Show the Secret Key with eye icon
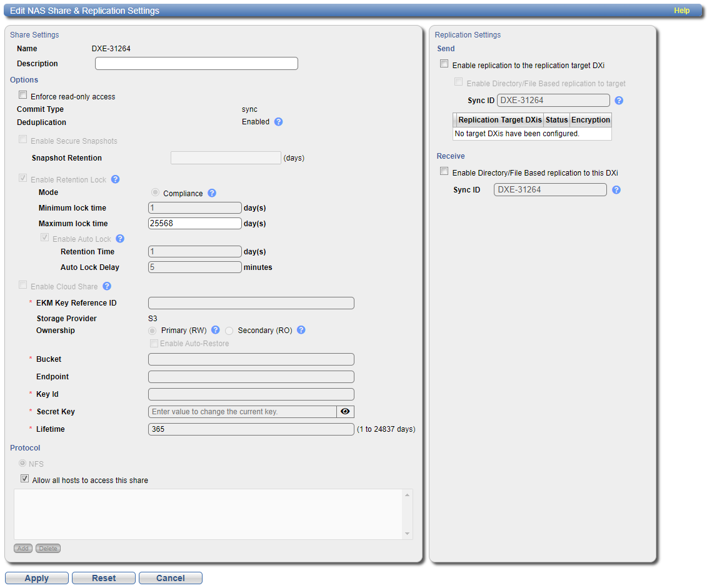 345,412
